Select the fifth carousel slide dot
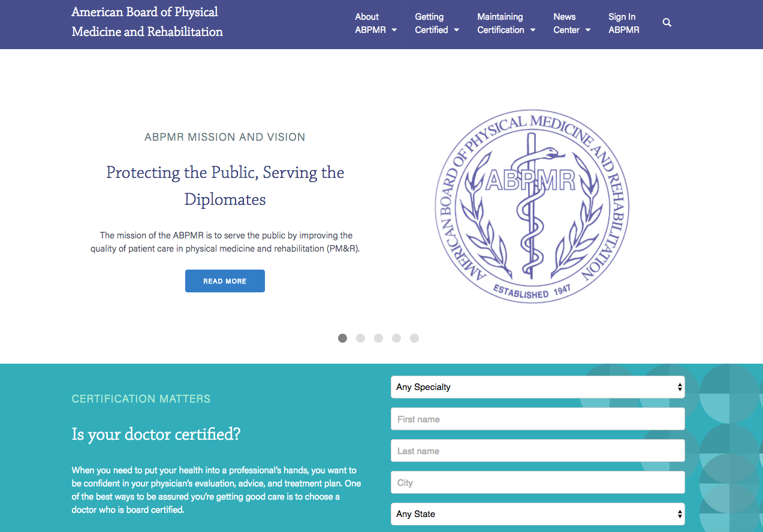 [414, 338]
